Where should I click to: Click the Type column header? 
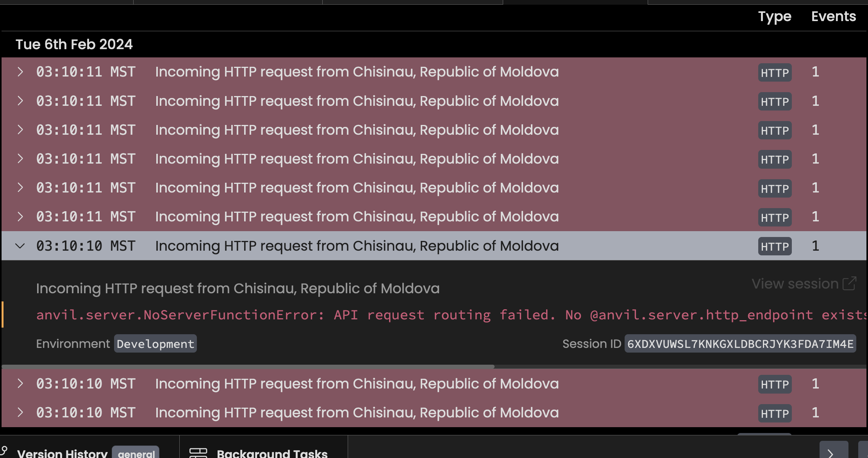click(x=775, y=17)
